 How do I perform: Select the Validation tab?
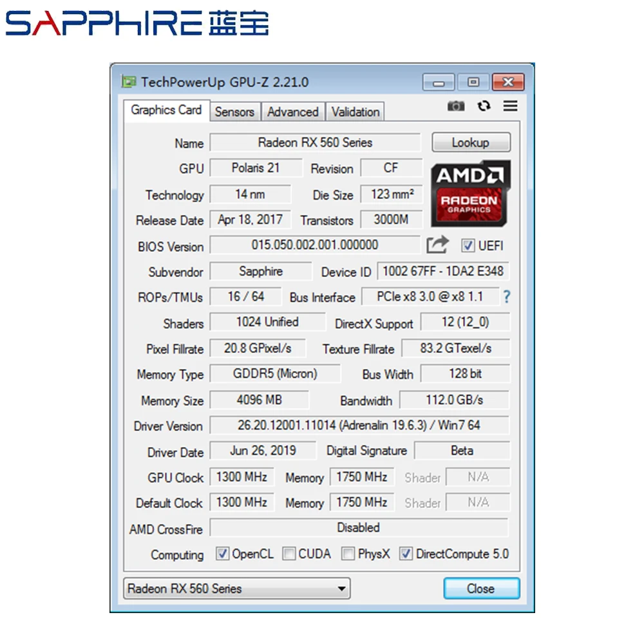pyautogui.click(x=355, y=111)
